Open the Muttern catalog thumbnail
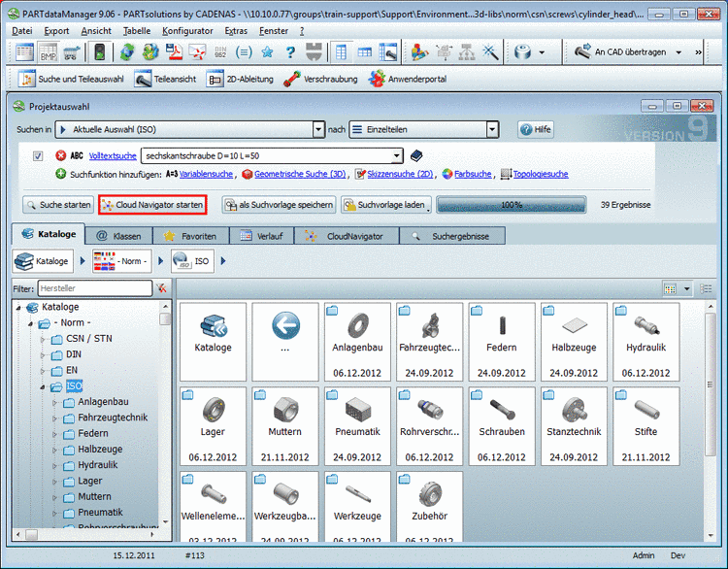Viewport: 728px width, 569px height. pos(285,426)
